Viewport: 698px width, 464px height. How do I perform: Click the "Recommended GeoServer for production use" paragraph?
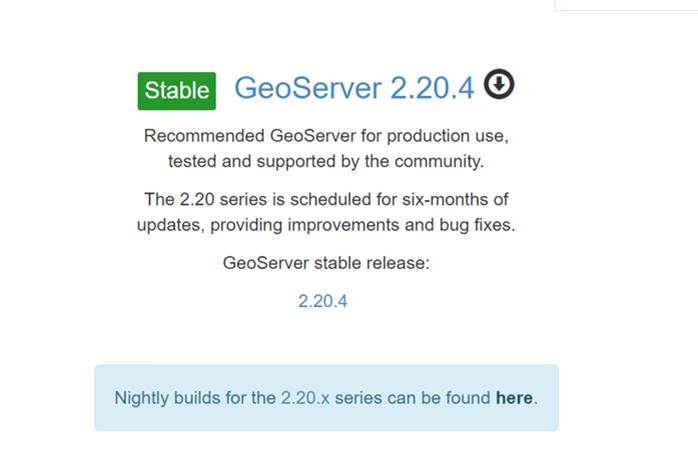[x=326, y=148]
